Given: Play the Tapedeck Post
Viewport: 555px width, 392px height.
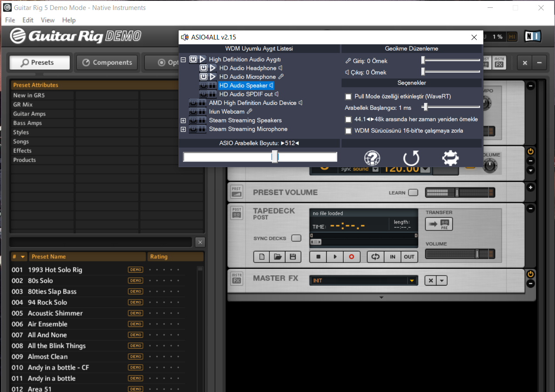Looking at the screenshot, I should 335,257.
